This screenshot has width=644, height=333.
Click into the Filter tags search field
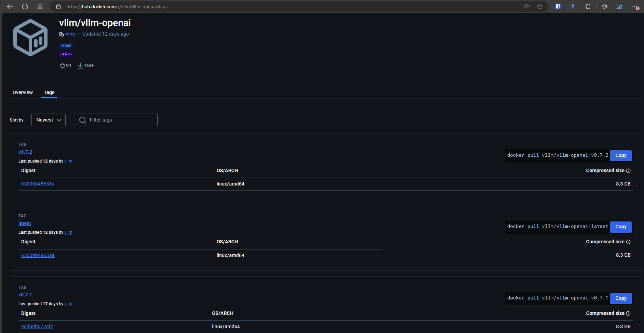(x=116, y=120)
